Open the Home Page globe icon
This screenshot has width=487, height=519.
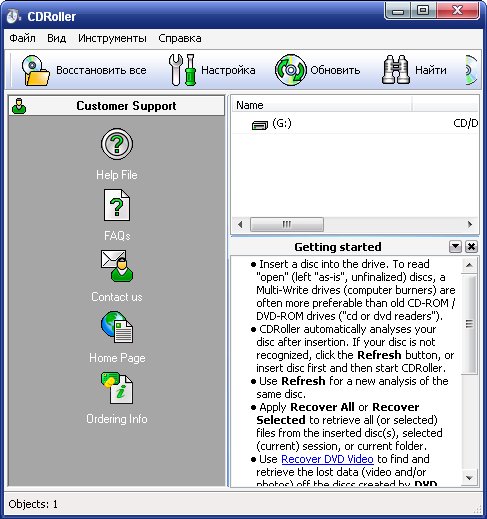117,327
